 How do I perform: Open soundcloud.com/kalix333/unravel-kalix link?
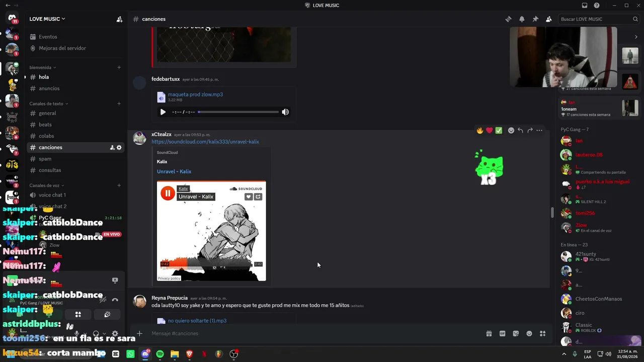click(x=205, y=142)
